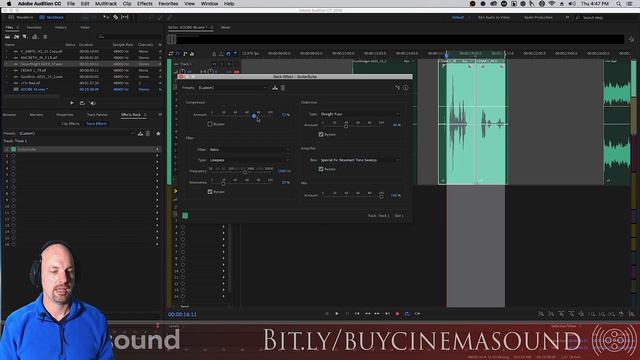
Task: Switch to the Waveform view button
Action: point(21,18)
